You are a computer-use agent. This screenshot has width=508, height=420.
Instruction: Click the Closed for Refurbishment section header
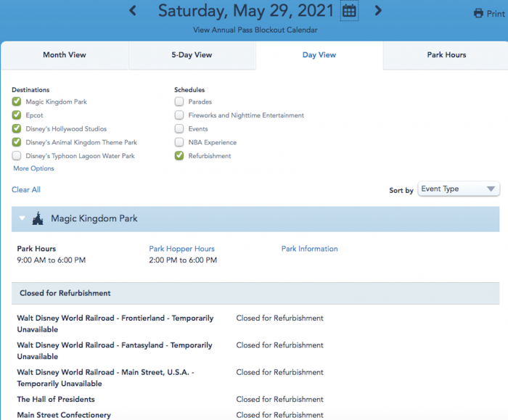point(255,293)
